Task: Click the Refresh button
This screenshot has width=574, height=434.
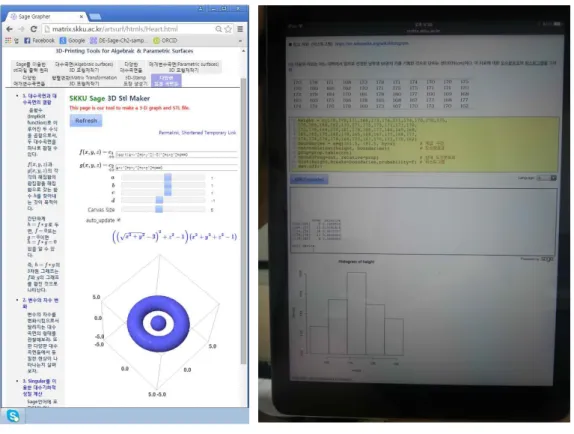Action: click(86, 121)
